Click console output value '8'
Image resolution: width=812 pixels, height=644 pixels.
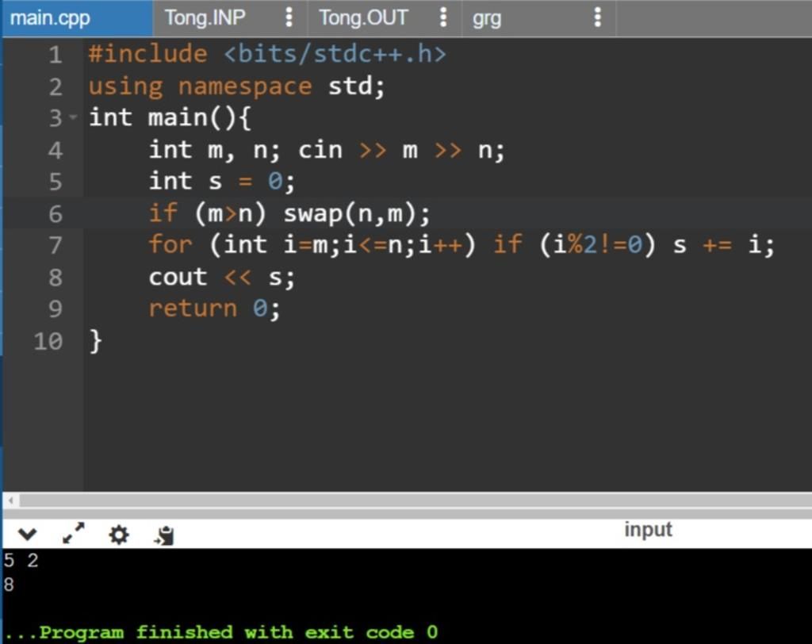[x=9, y=585]
